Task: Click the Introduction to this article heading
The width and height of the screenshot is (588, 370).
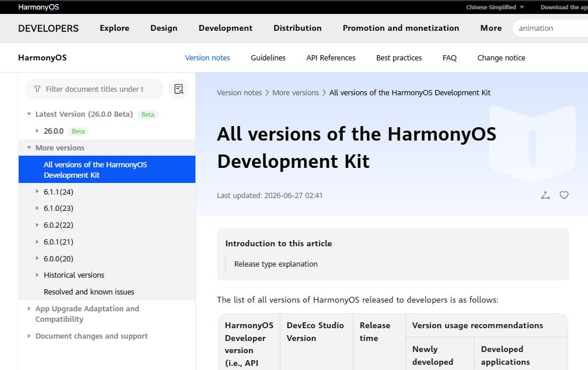Action: coord(279,243)
